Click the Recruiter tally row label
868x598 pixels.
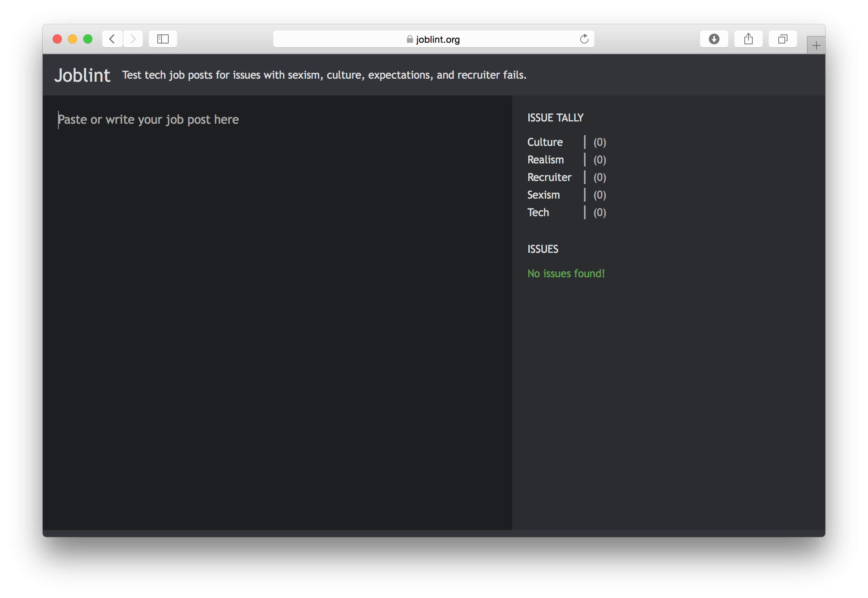tap(549, 177)
